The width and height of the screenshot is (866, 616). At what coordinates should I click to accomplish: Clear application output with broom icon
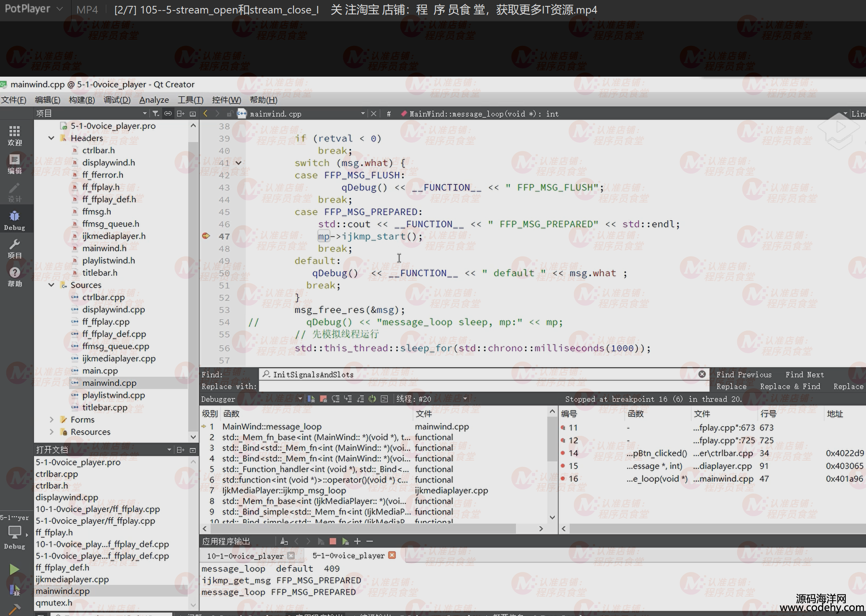[x=284, y=541]
